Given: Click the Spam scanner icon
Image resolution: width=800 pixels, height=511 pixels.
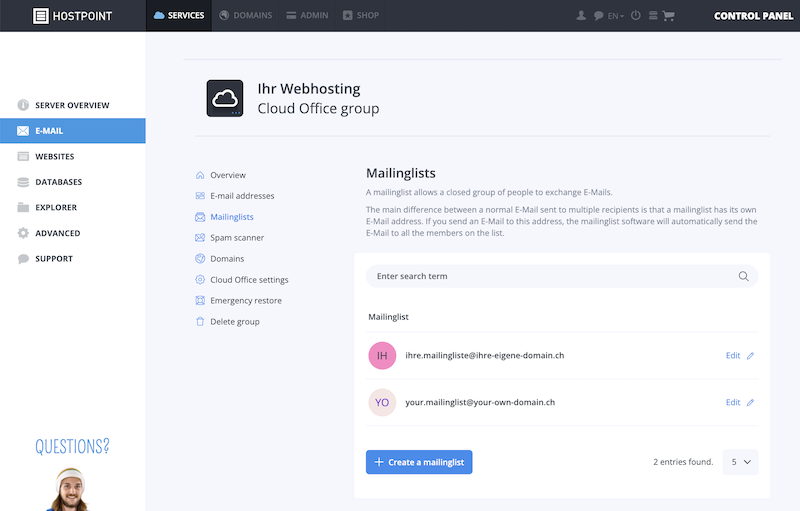Looking at the screenshot, I should click(x=200, y=238).
